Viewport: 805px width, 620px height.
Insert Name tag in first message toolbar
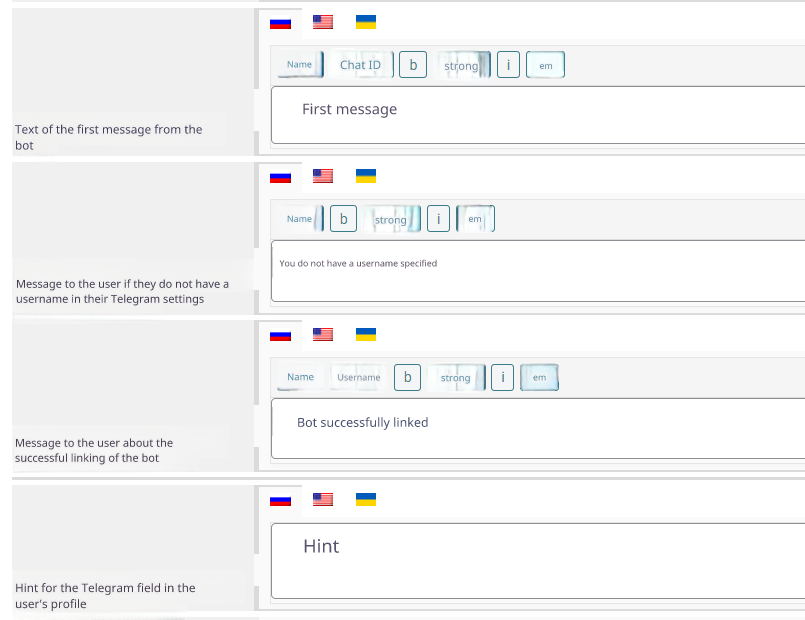[299, 65]
